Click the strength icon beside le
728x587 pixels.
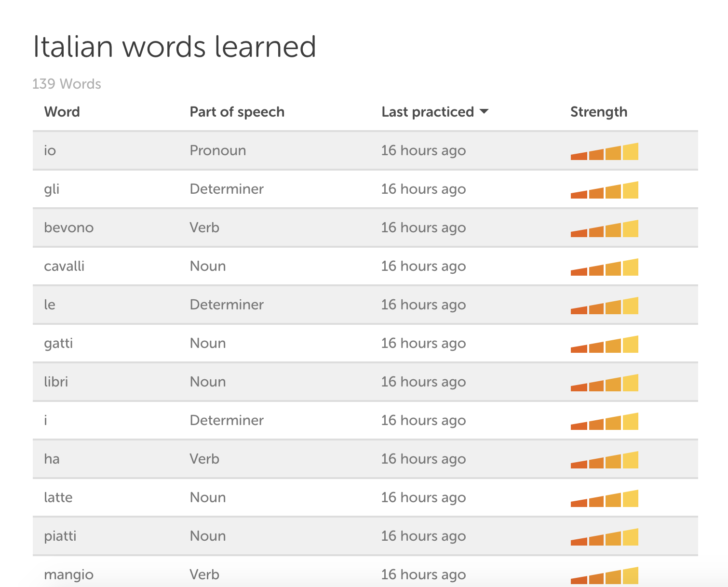click(x=605, y=306)
